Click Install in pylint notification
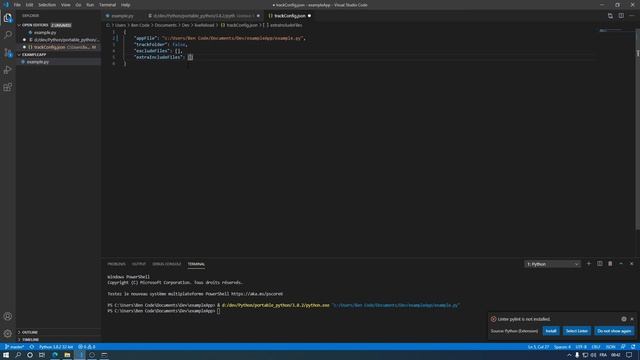The height and width of the screenshot is (360, 640). [551, 331]
